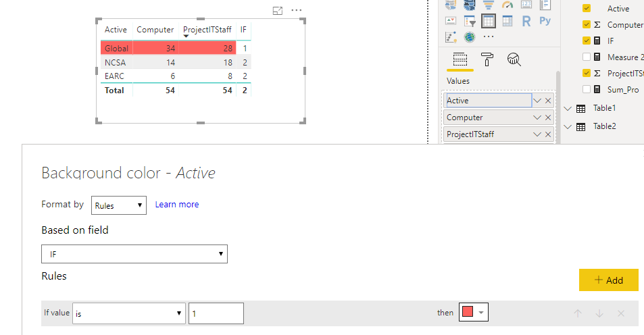Click the Active field name in Values well
Screen dimensions: 644x335
tap(457, 101)
